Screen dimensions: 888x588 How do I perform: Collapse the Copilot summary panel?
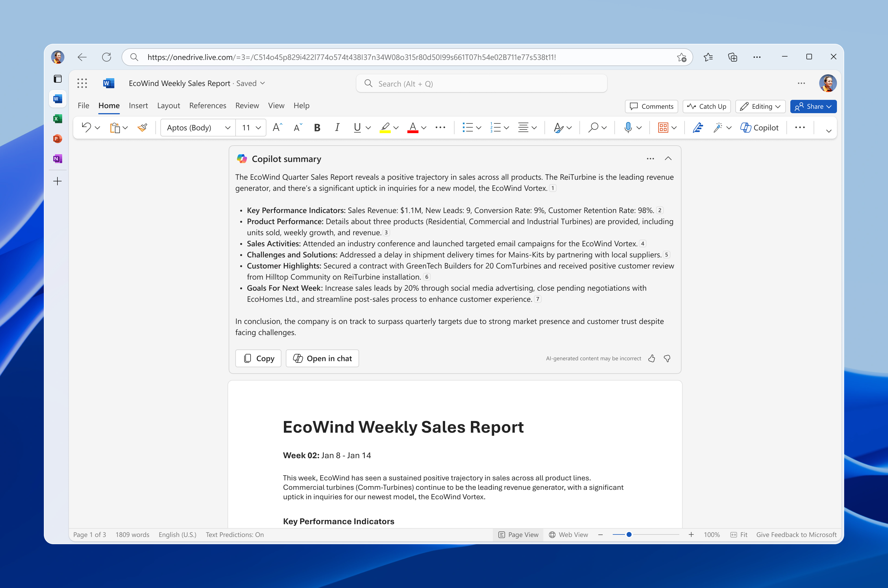click(668, 159)
